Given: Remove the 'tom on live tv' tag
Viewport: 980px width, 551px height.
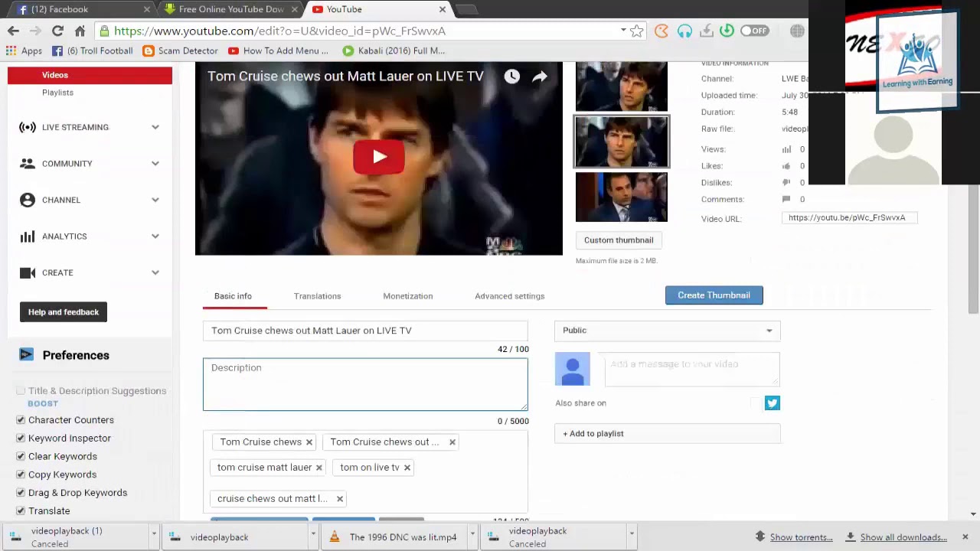Looking at the screenshot, I should pos(407,468).
